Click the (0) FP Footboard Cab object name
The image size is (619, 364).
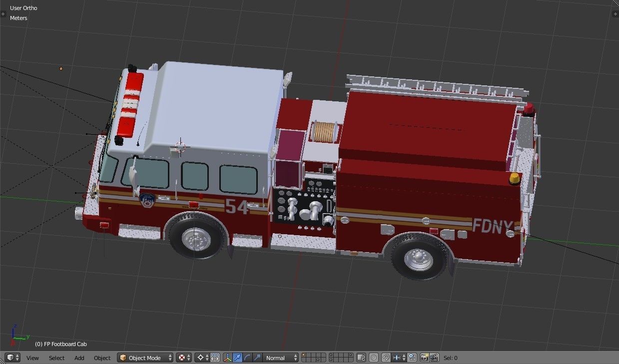coord(60,344)
